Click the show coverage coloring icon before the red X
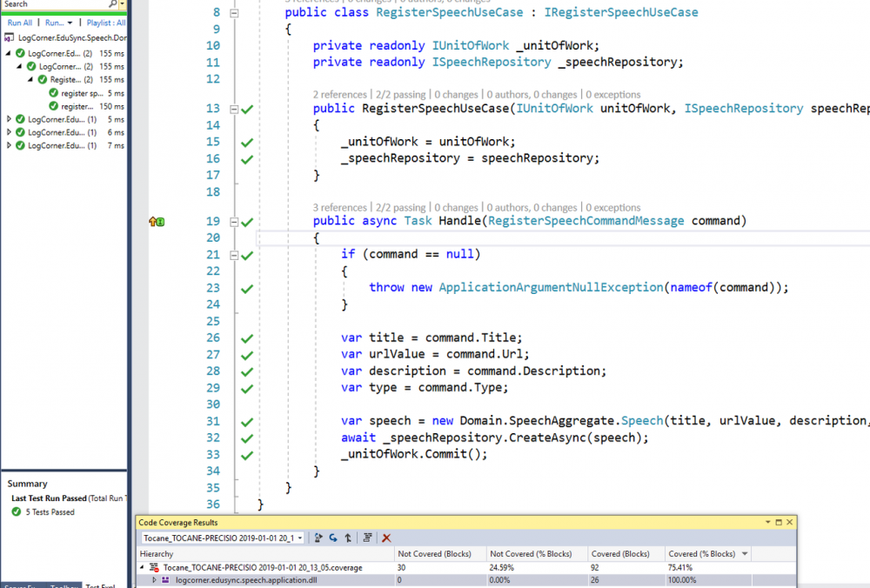The width and height of the screenshot is (870, 588). [x=368, y=538]
